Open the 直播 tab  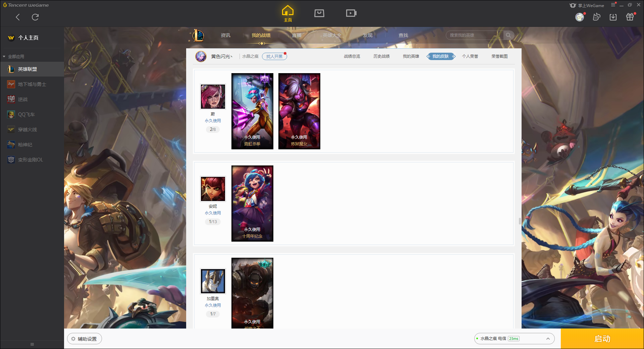tap(297, 35)
